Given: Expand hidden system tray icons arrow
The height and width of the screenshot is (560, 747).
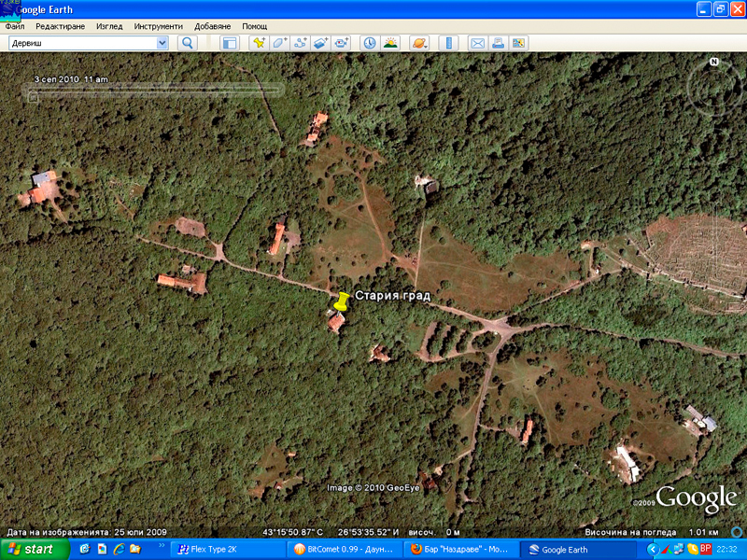Looking at the screenshot, I should click(x=651, y=550).
